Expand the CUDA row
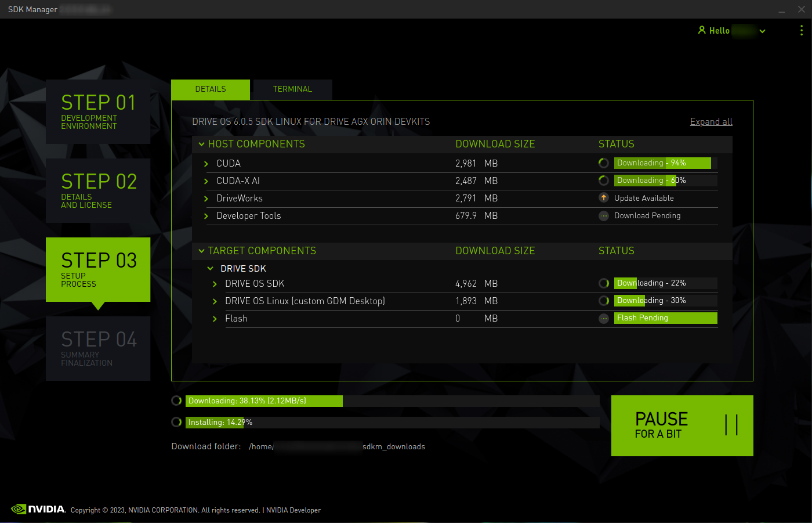Viewport: 812px width, 523px height. 206,164
